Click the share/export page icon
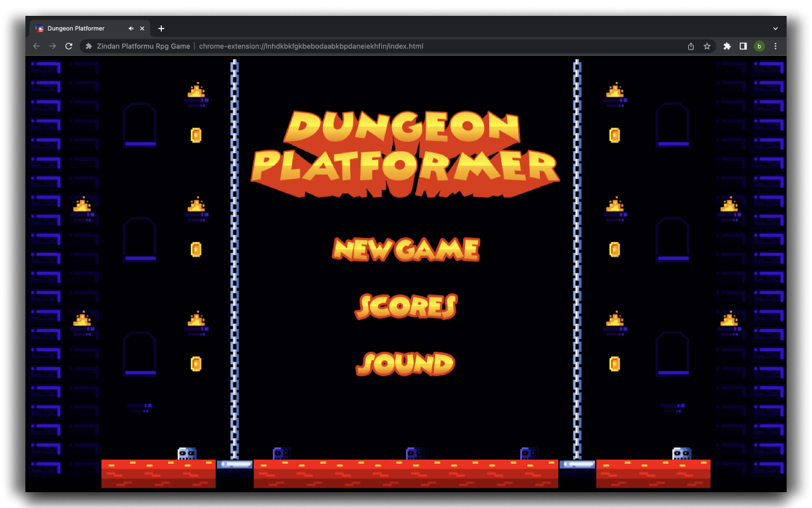 tap(690, 46)
